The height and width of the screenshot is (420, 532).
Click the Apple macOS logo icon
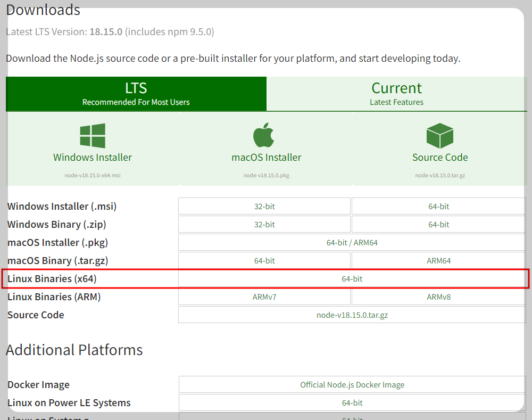pyautogui.click(x=264, y=135)
